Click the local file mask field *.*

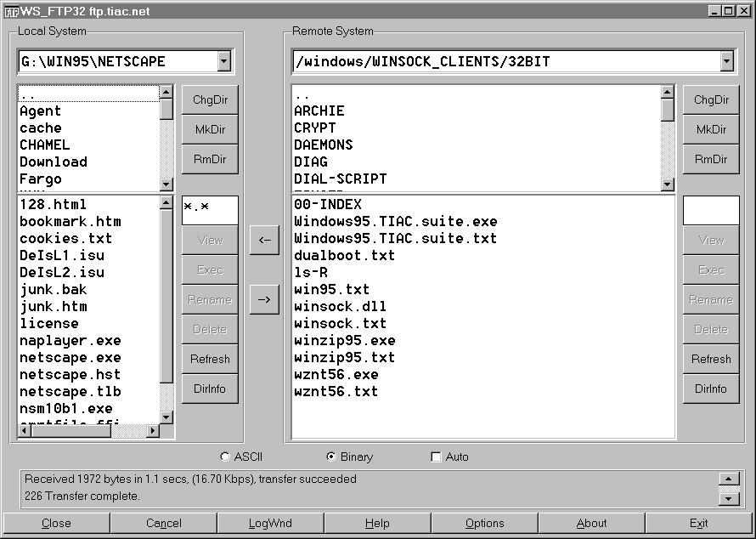(210, 210)
